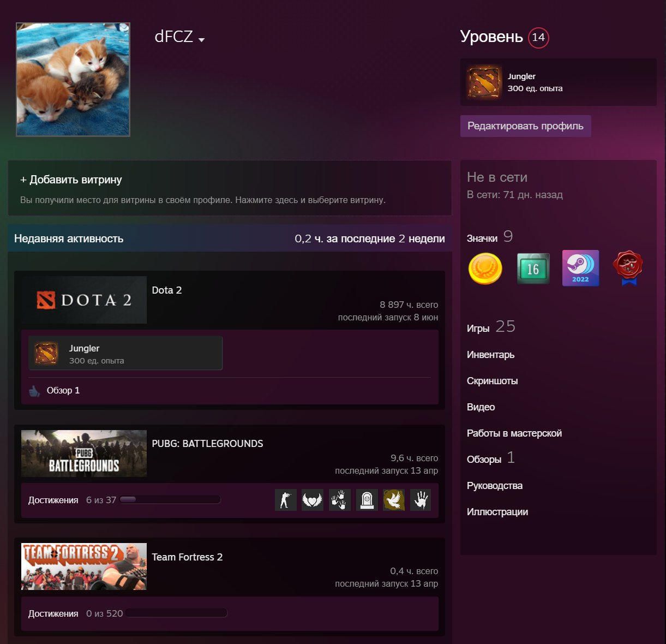Click PUBG soldier with rifle achievement icon
This screenshot has width=666, height=644.
click(286, 500)
